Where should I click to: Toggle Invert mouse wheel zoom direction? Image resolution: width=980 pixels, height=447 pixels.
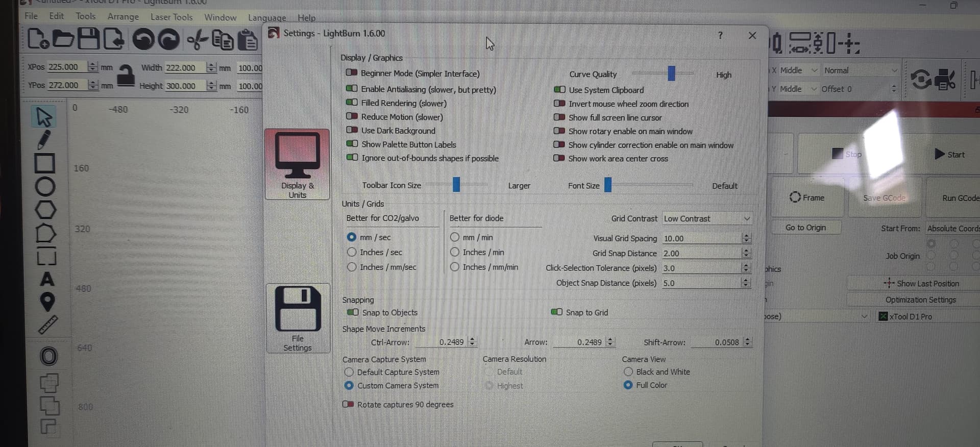(x=559, y=104)
